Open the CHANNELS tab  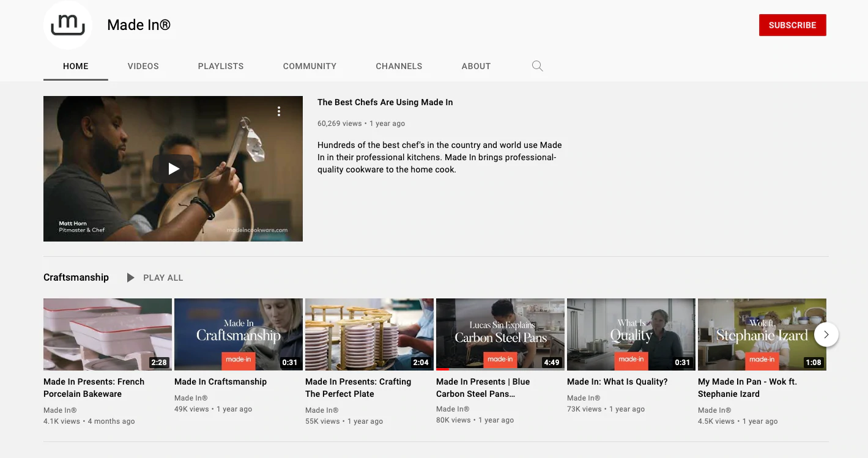tap(399, 66)
